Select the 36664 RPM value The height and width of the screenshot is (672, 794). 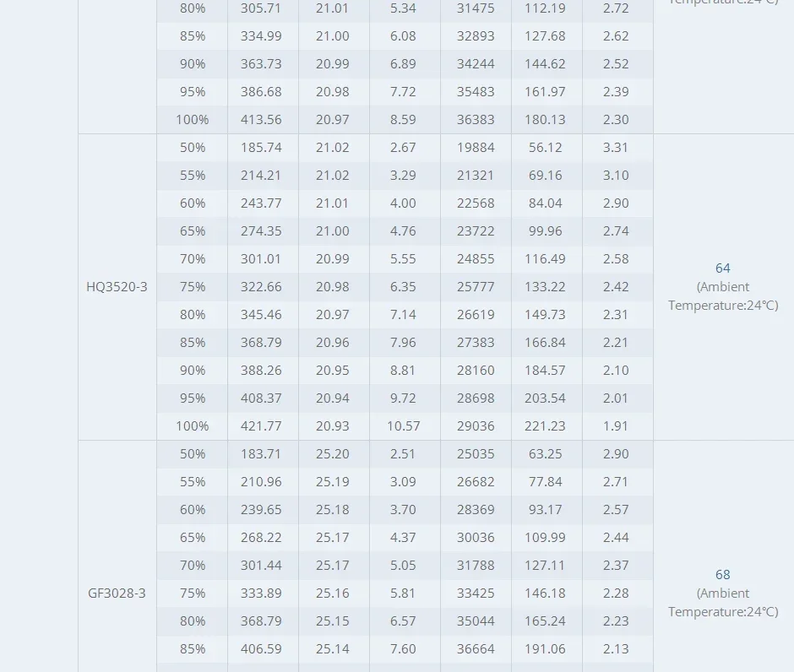point(476,648)
